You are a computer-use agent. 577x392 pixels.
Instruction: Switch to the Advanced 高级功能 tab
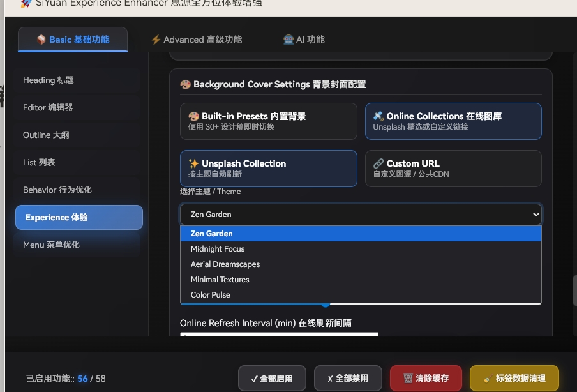click(196, 39)
